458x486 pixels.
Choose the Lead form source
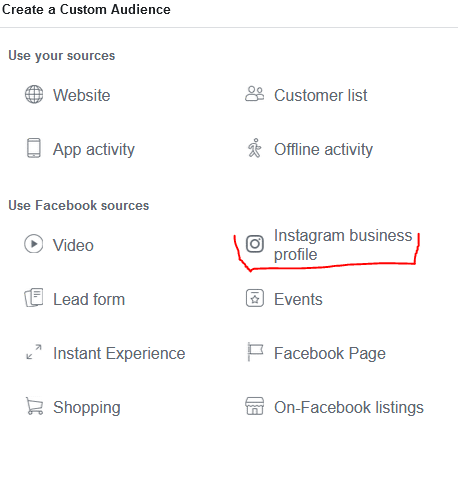pos(89,299)
